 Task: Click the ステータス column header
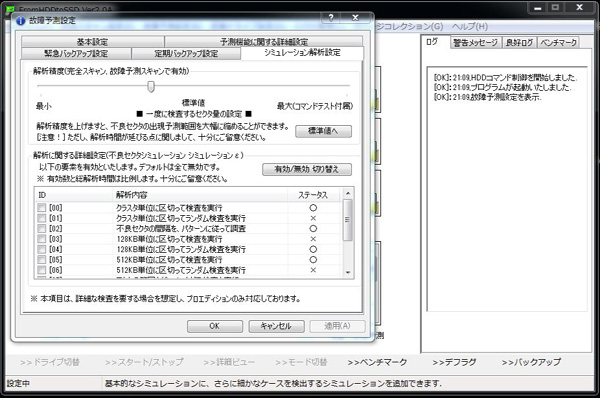313,195
